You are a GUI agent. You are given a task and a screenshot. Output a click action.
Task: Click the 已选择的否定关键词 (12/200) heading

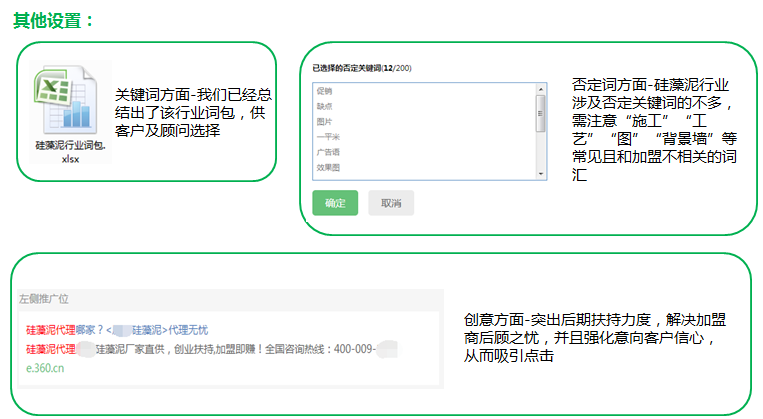(x=361, y=68)
